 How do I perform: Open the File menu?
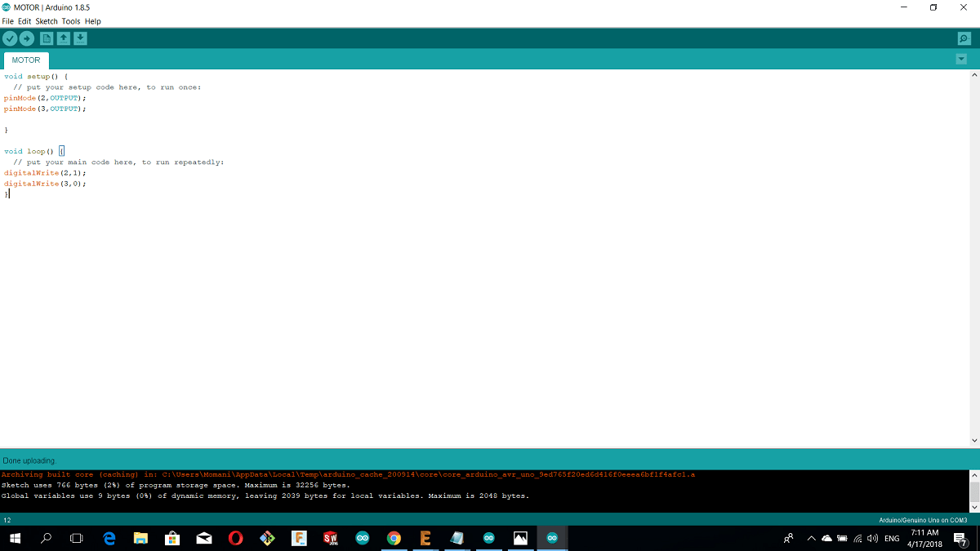(x=8, y=21)
